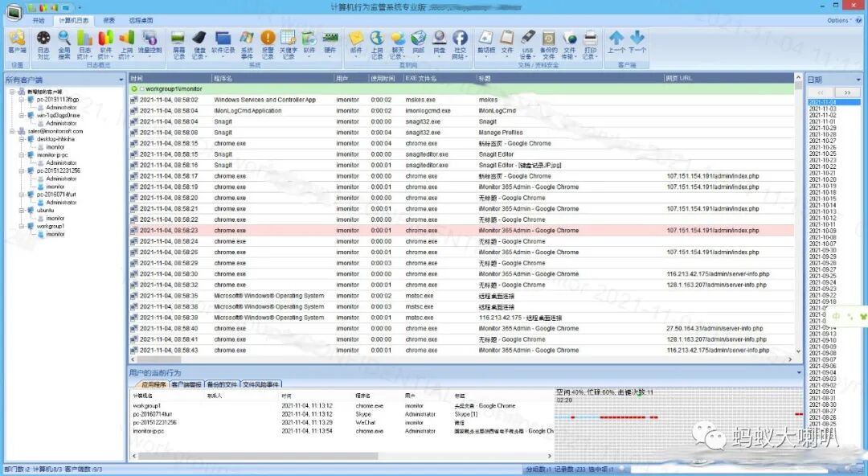Open the 剪切板 clipboard icon
This screenshot has height=476, width=868.
[486, 42]
